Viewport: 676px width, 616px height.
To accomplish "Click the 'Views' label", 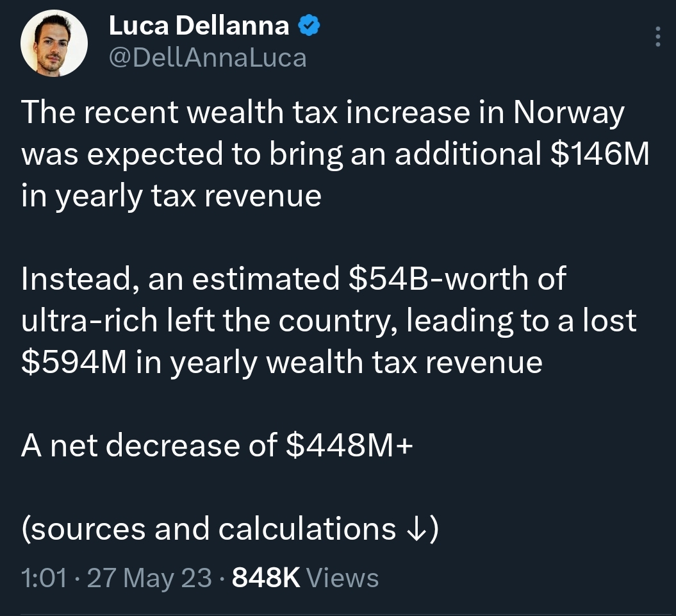I will click(x=343, y=578).
